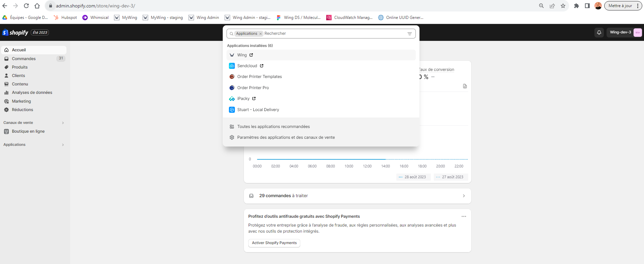The width and height of the screenshot is (644, 264).
Task: Open Sendcloud external link icon
Action: (x=262, y=66)
